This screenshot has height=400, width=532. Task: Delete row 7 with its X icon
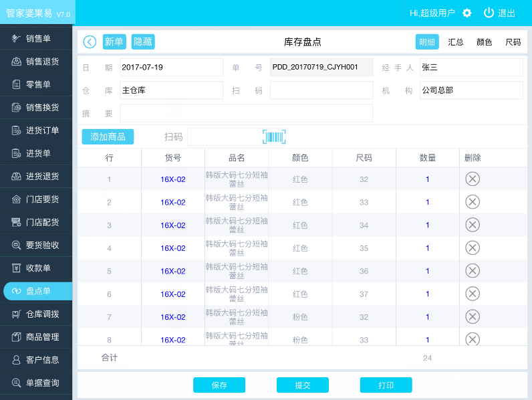pyautogui.click(x=473, y=317)
